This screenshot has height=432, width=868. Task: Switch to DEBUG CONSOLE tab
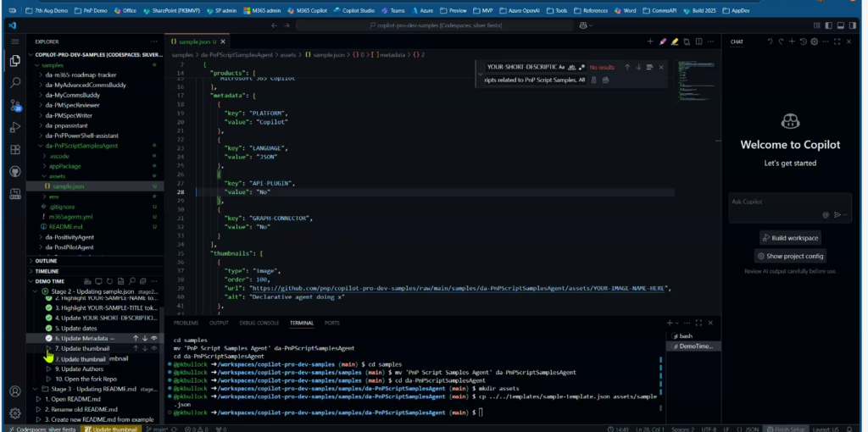tap(259, 323)
